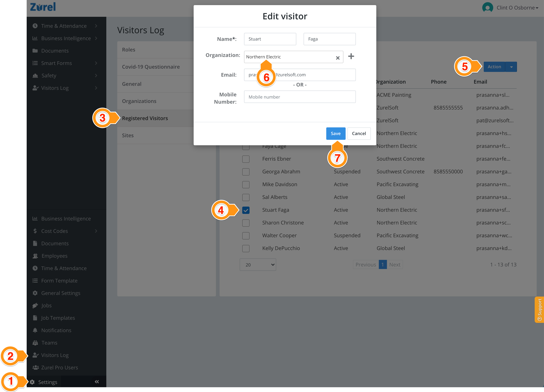The height and width of the screenshot is (392, 544).
Task: Click the Time & Attendance clock icon in the top sidebar
Action: pyautogui.click(x=35, y=26)
